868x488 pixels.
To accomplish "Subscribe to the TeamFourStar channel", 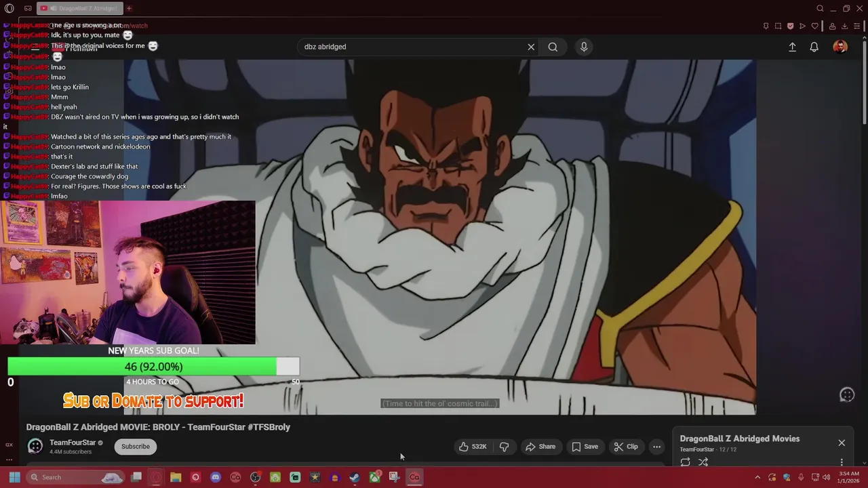I will pyautogui.click(x=136, y=447).
